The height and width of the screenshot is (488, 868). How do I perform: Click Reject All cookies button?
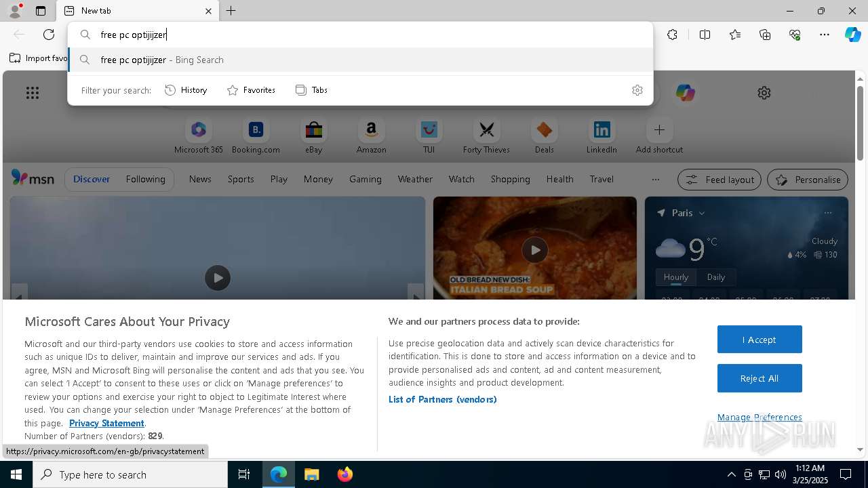coord(759,378)
